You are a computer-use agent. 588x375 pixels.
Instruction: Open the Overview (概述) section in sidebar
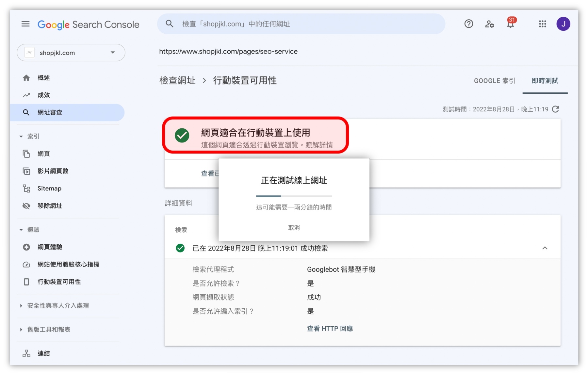click(x=44, y=78)
